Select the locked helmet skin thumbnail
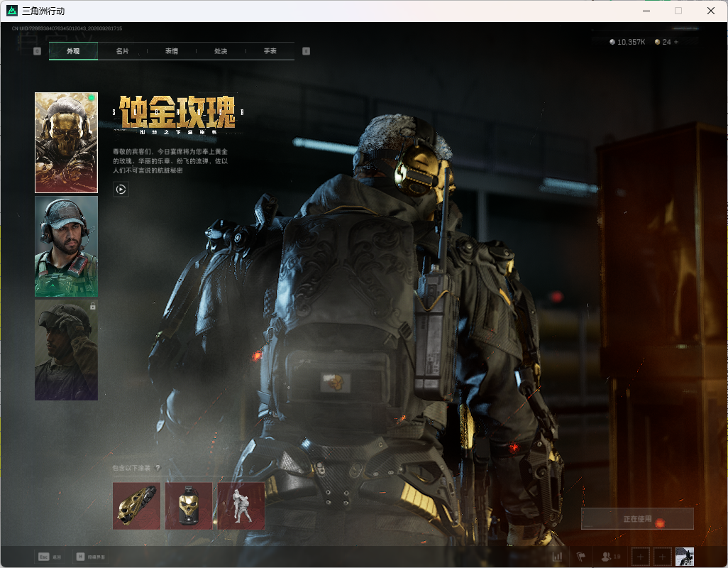The image size is (728, 568). click(67, 350)
